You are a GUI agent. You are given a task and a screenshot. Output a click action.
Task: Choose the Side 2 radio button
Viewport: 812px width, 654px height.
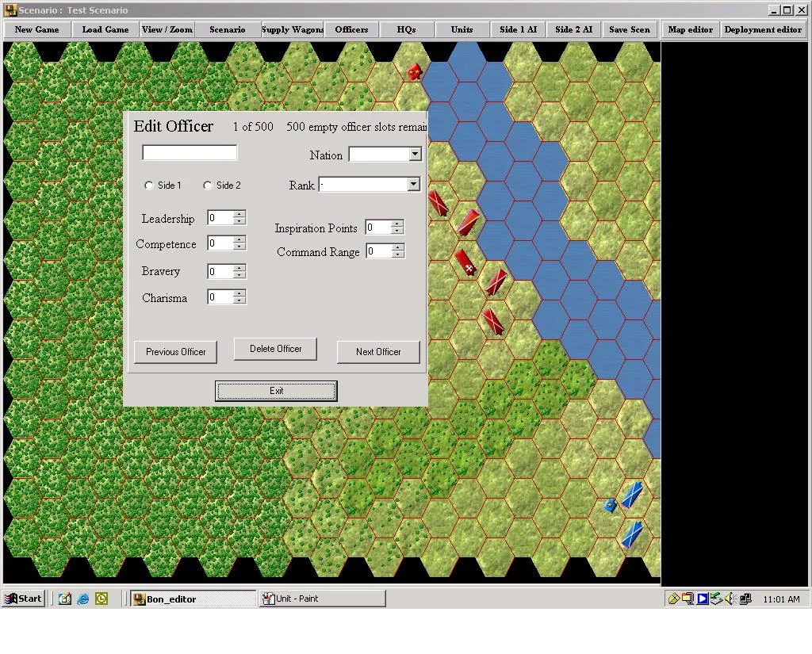(208, 185)
